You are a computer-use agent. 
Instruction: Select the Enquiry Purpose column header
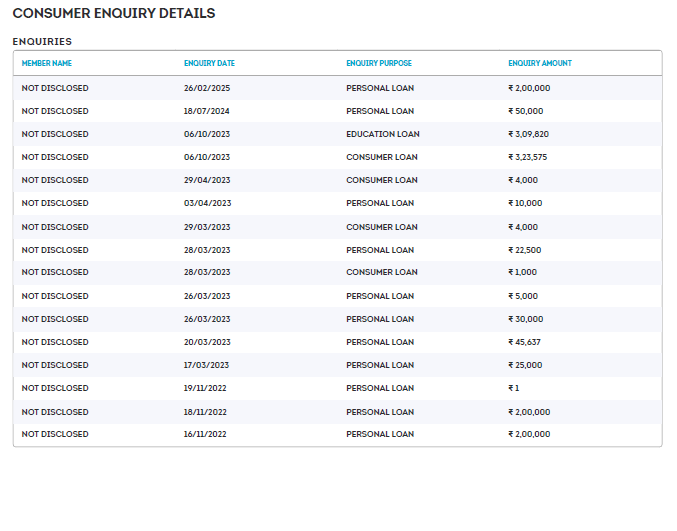(x=378, y=64)
